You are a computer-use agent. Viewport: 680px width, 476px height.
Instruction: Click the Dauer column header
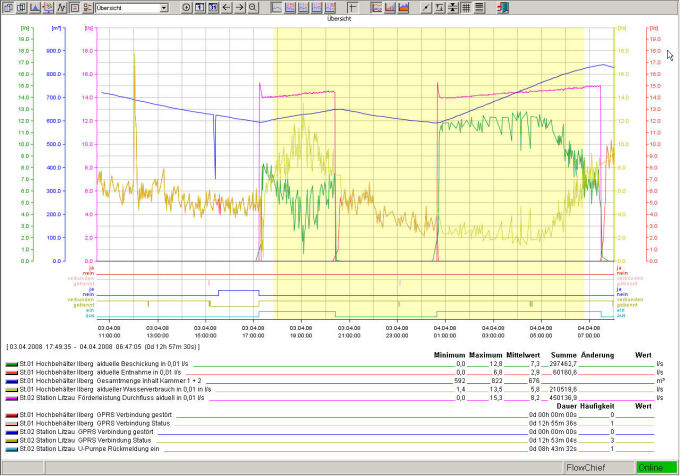(566, 406)
